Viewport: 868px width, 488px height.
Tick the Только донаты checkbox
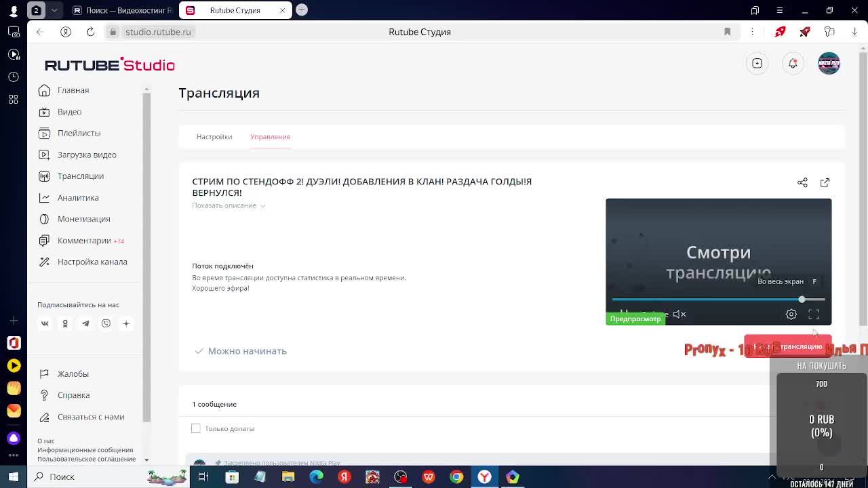tap(196, 428)
